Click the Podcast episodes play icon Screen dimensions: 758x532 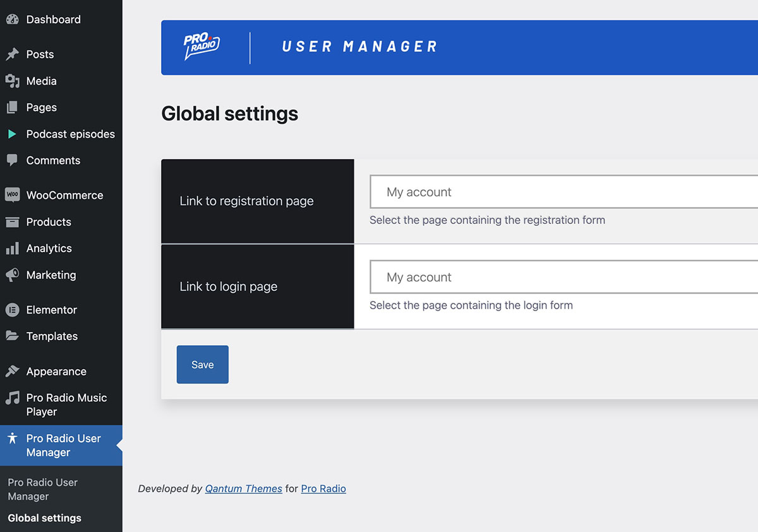click(x=12, y=134)
